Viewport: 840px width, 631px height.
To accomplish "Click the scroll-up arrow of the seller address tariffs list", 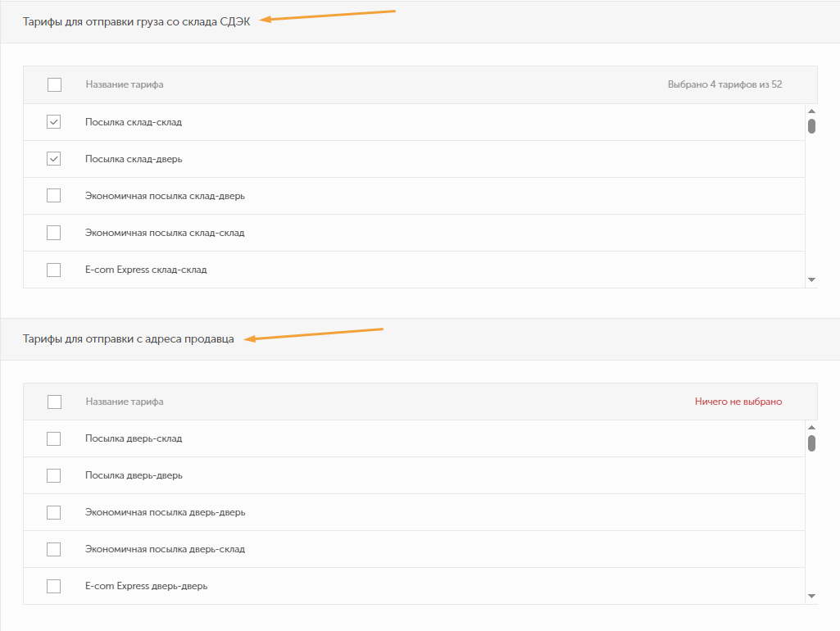I will coord(811,427).
